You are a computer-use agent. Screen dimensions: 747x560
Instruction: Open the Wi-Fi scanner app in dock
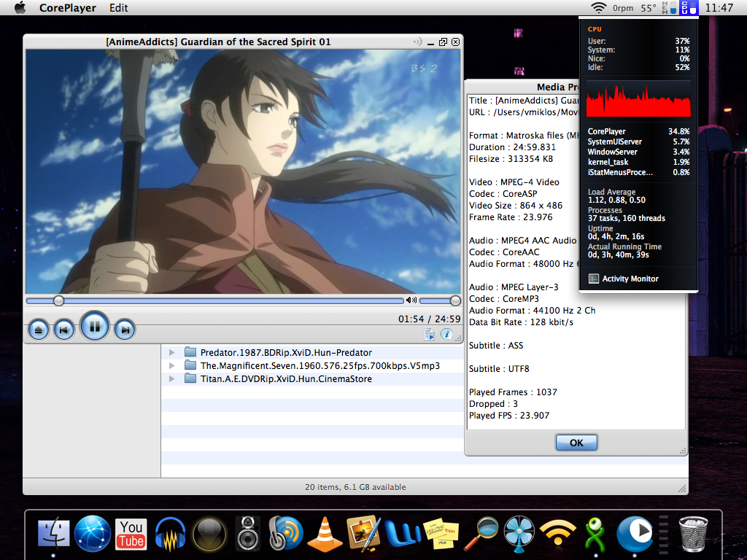[x=557, y=534]
